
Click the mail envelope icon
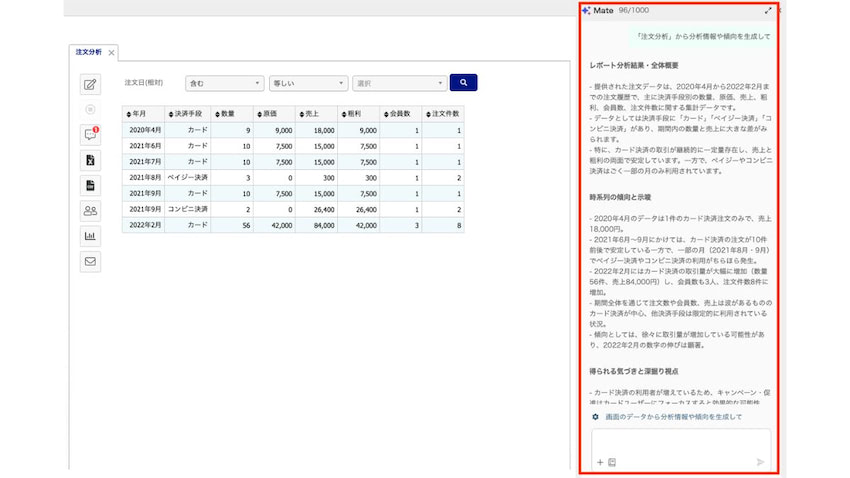(x=90, y=261)
